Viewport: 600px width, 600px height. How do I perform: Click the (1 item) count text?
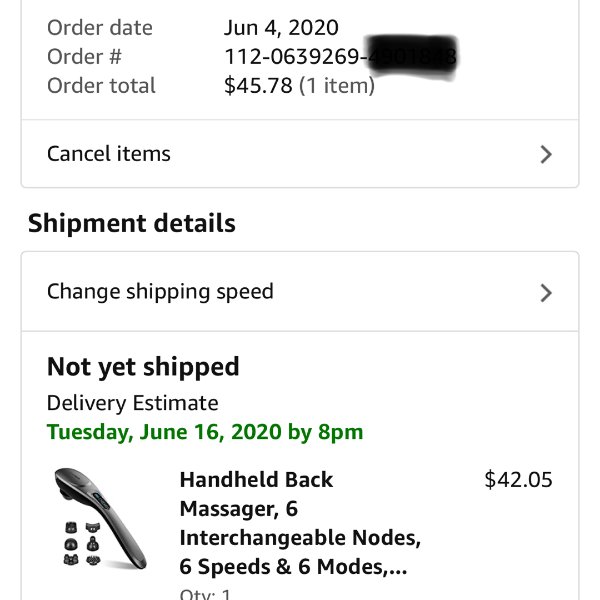(337, 85)
